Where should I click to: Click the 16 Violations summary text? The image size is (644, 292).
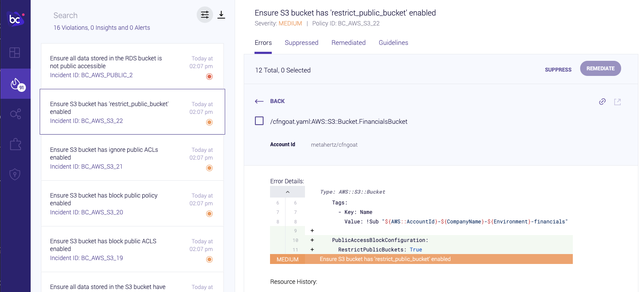click(102, 28)
